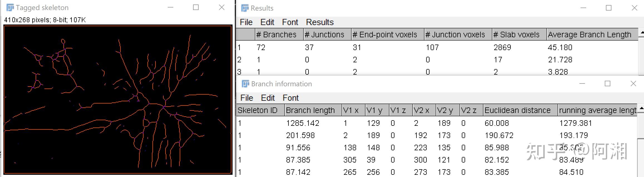Open the Results menu in Results window
This screenshot has height=177, width=644.
tap(320, 22)
